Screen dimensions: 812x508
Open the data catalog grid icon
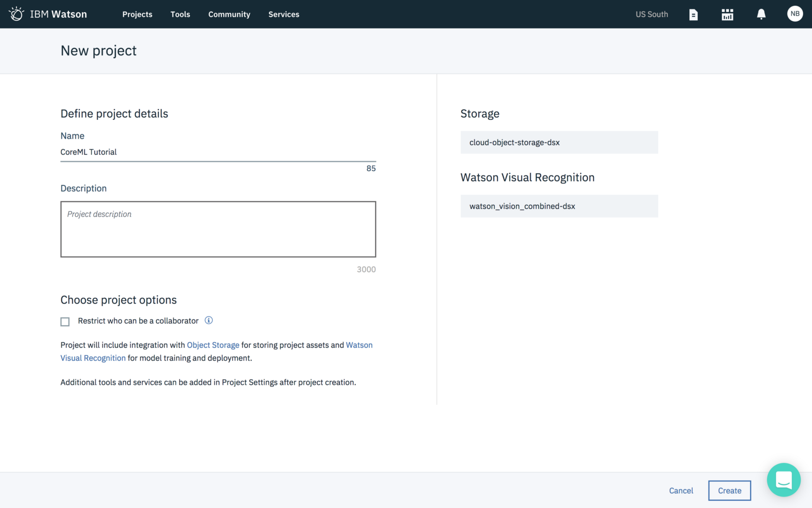[727, 15]
